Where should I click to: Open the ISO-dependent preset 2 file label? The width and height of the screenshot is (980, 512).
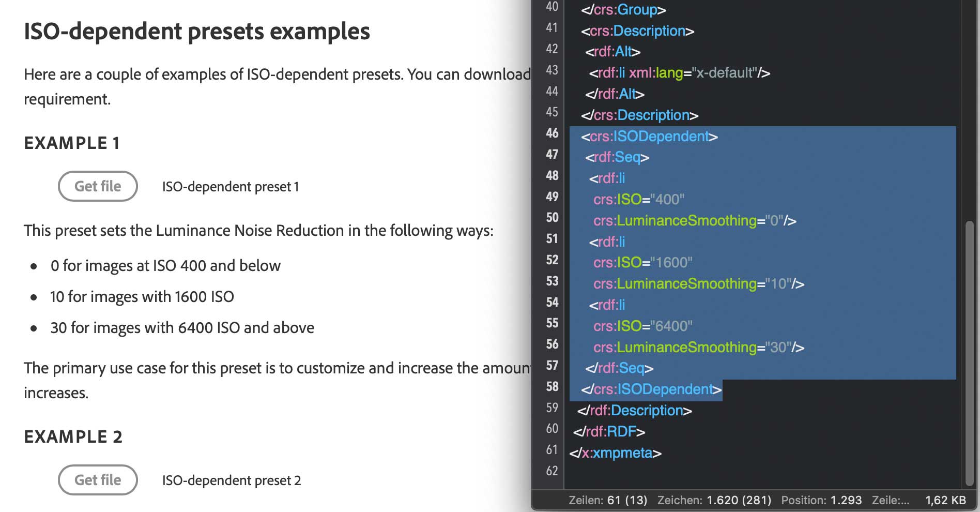pos(232,480)
